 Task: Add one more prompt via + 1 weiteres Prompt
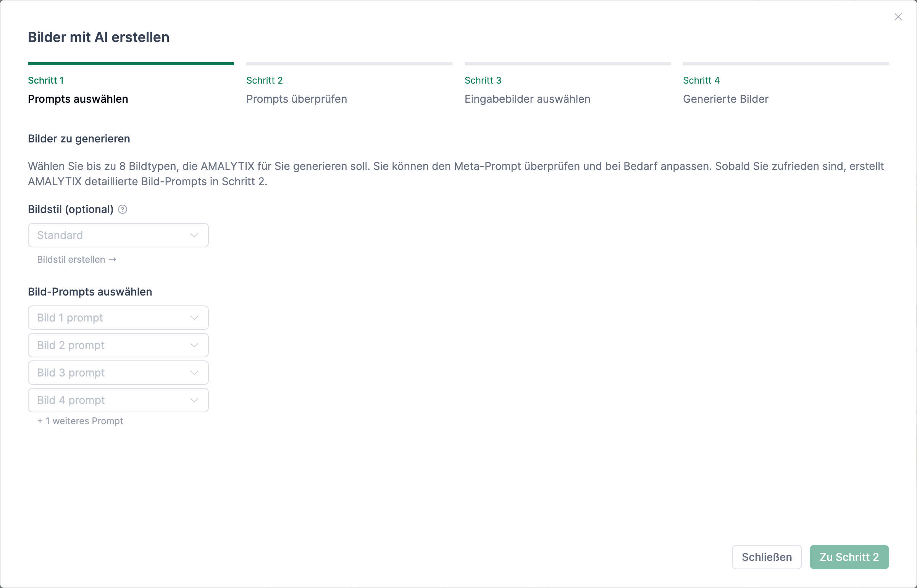click(x=80, y=421)
